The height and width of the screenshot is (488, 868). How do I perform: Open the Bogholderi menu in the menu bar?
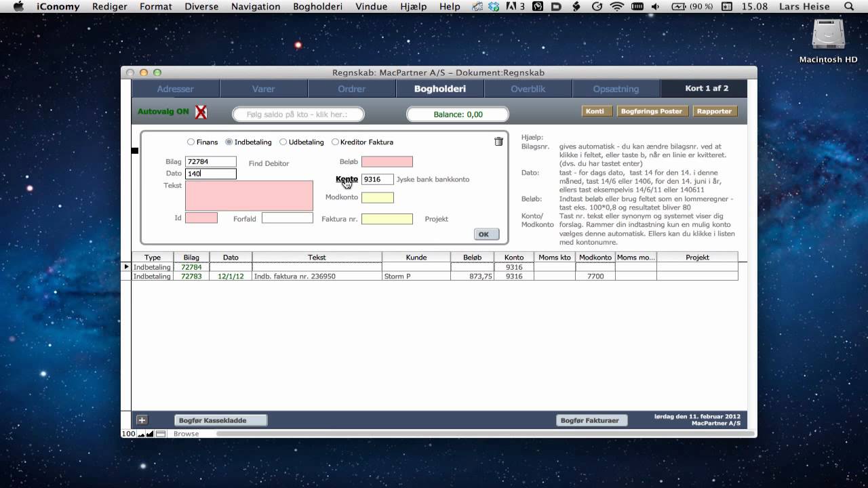[317, 6]
